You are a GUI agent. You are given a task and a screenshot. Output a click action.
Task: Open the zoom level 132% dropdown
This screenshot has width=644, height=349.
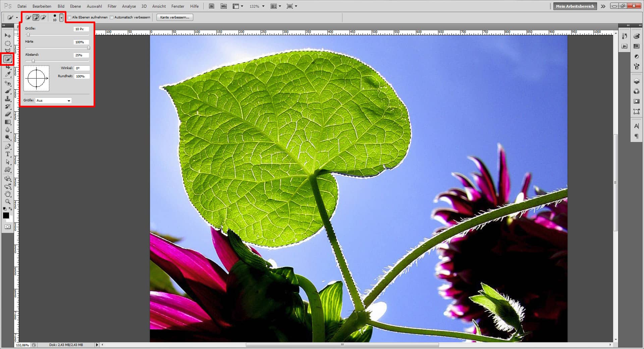pos(264,6)
